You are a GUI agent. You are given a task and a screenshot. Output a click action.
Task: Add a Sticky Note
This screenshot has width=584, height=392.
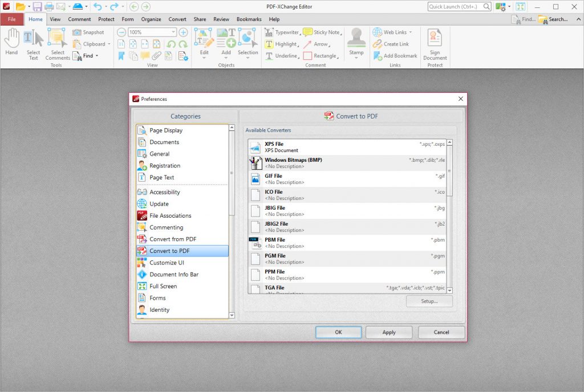coord(323,32)
